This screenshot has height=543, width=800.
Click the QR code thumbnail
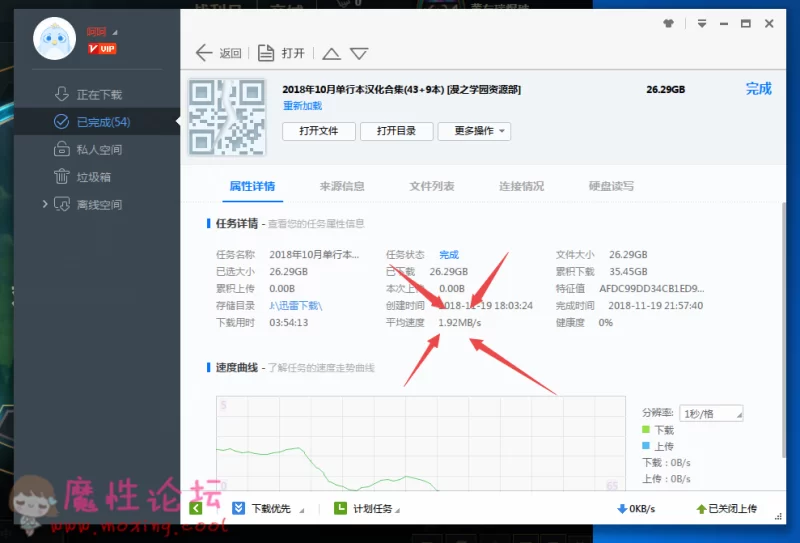coord(227,117)
